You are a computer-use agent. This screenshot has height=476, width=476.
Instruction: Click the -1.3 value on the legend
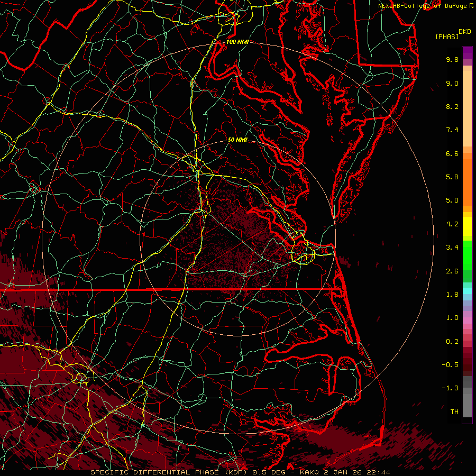coord(450,388)
